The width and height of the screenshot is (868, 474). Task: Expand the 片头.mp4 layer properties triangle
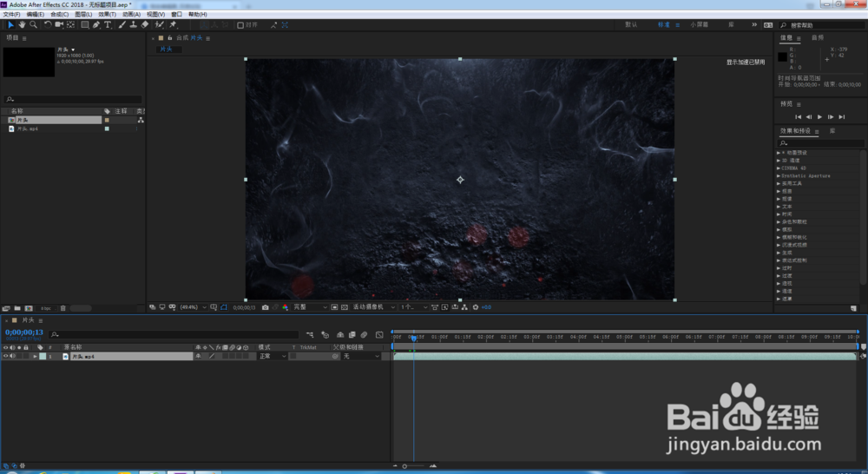tap(35, 357)
